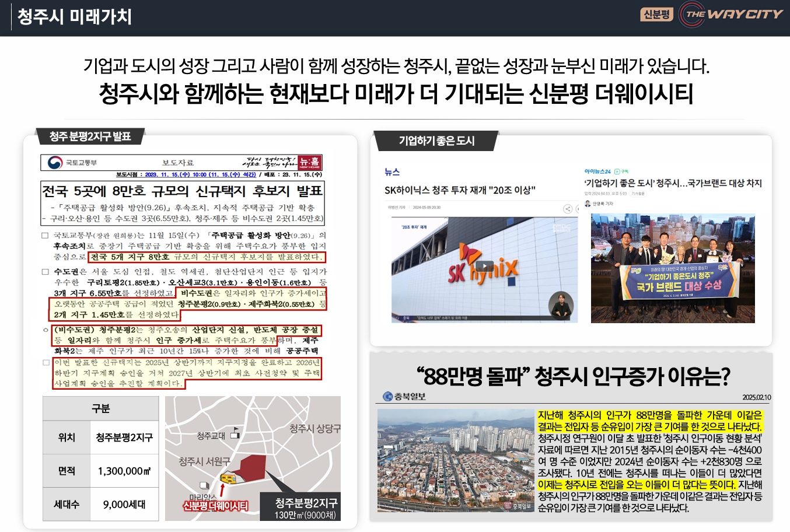Select the 기업하기 좋은 도시 tab label
790x532 pixels.
[436, 141]
